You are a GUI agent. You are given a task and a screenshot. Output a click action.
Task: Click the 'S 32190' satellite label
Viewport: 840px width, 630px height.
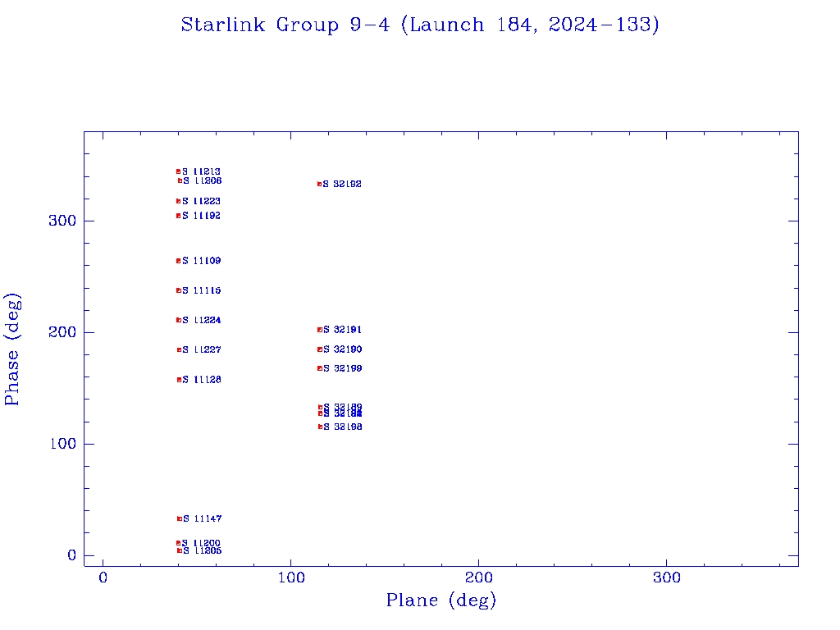343,349
